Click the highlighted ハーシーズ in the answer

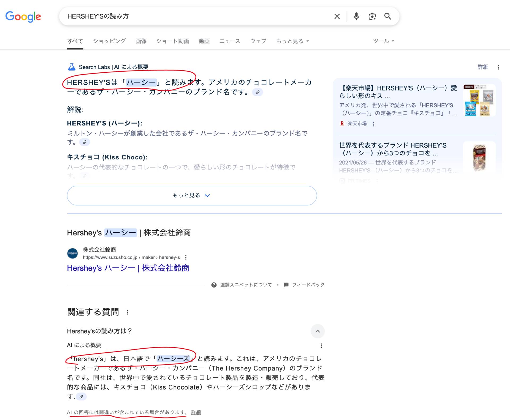(x=173, y=359)
